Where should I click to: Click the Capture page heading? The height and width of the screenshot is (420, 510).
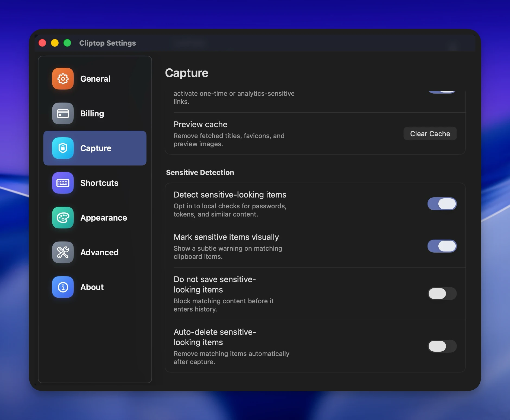[x=187, y=73]
